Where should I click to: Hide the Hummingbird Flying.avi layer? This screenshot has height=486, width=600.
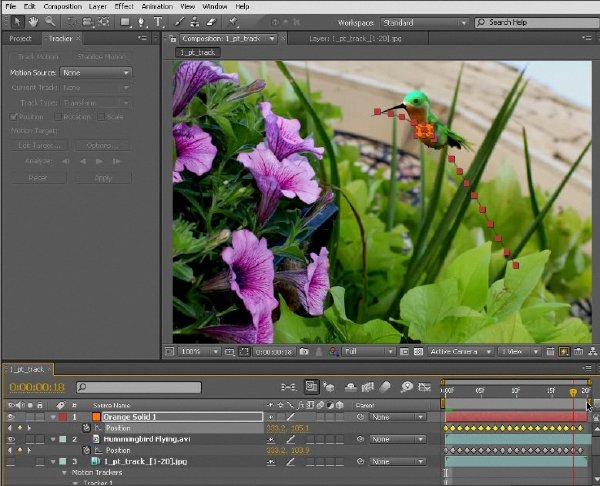(x=11, y=439)
